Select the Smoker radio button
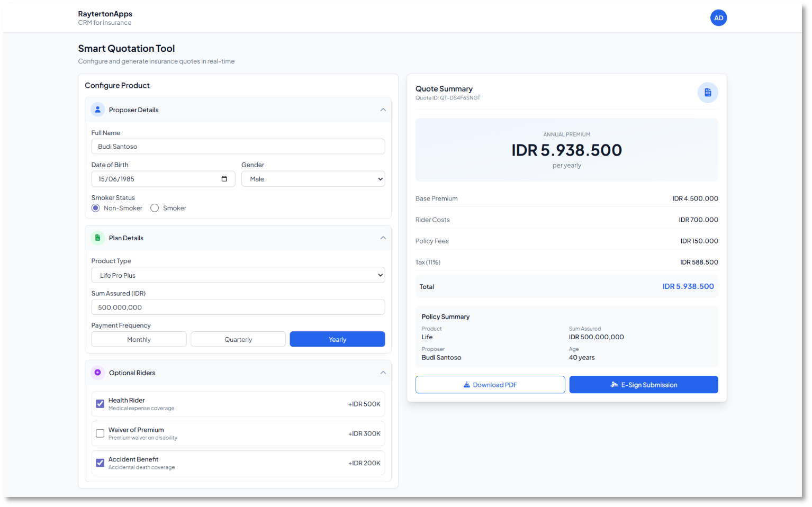This screenshot has height=507, width=812. pyautogui.click(x=155, y=208)
